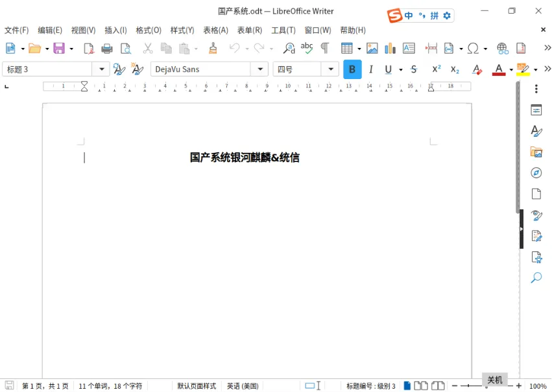
Task: Apply subscript formatting
Action: click(x=455, y=69)
